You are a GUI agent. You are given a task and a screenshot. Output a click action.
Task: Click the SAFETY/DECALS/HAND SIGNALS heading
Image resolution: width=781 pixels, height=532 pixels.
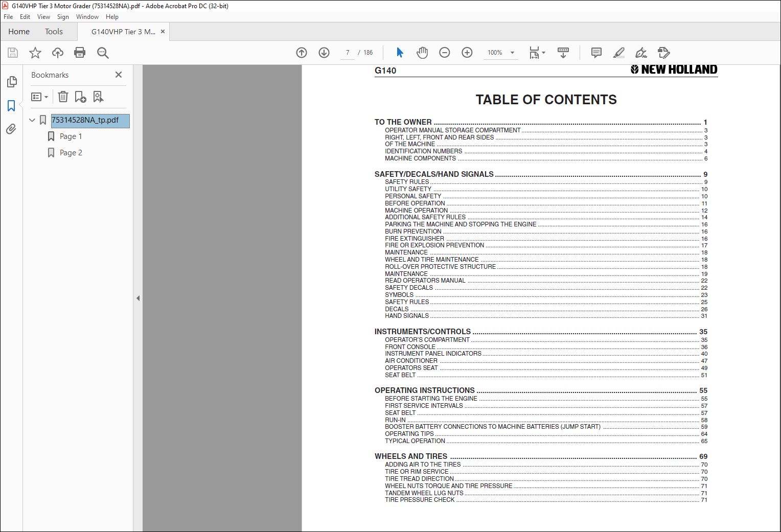434,174
